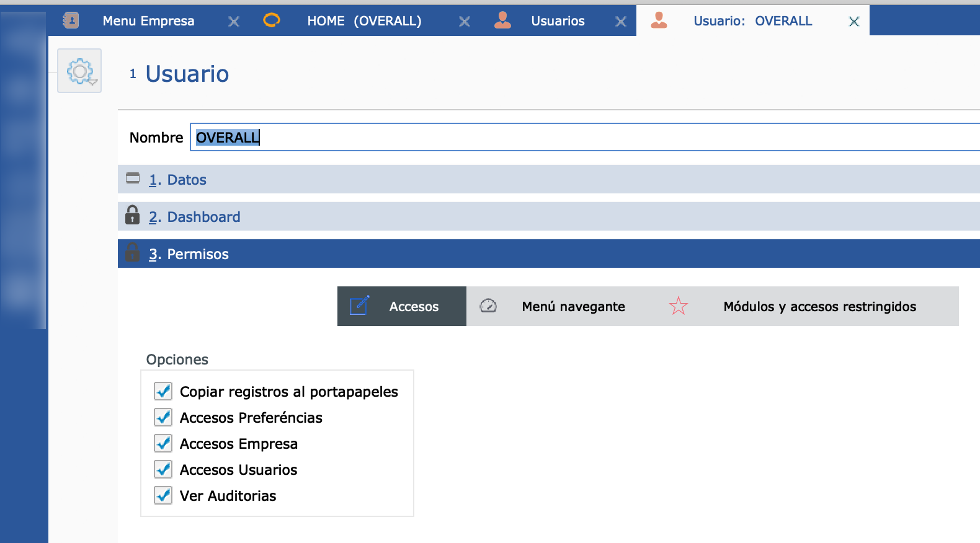Disable the Ver Auditorias checkbox
Image resolution: width=980 pixels, height=543 pixels.
click(163, 496)
